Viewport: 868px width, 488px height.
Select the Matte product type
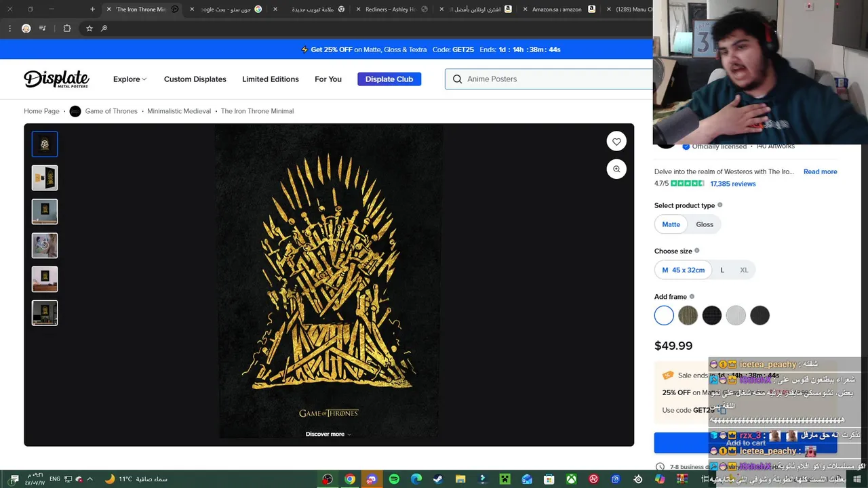click(671, 224)
